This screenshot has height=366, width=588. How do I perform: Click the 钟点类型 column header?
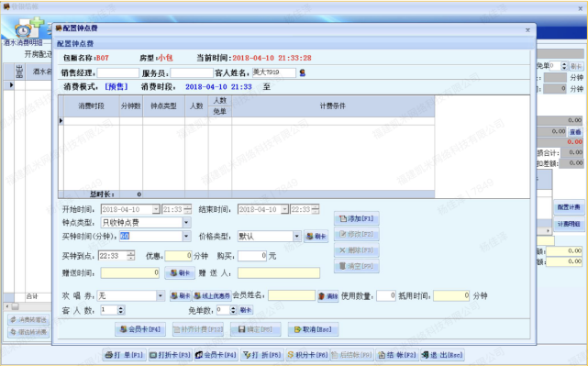(x=163, y=106)
